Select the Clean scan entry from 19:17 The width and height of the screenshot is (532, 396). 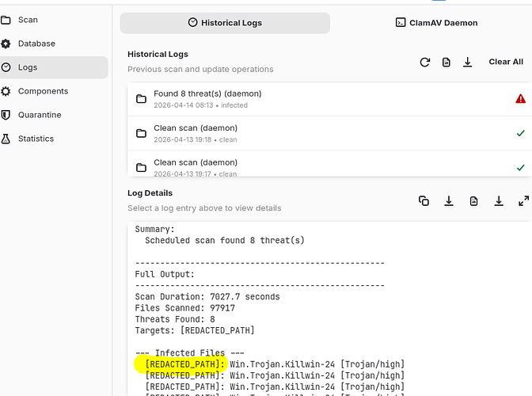coord(329,164)
